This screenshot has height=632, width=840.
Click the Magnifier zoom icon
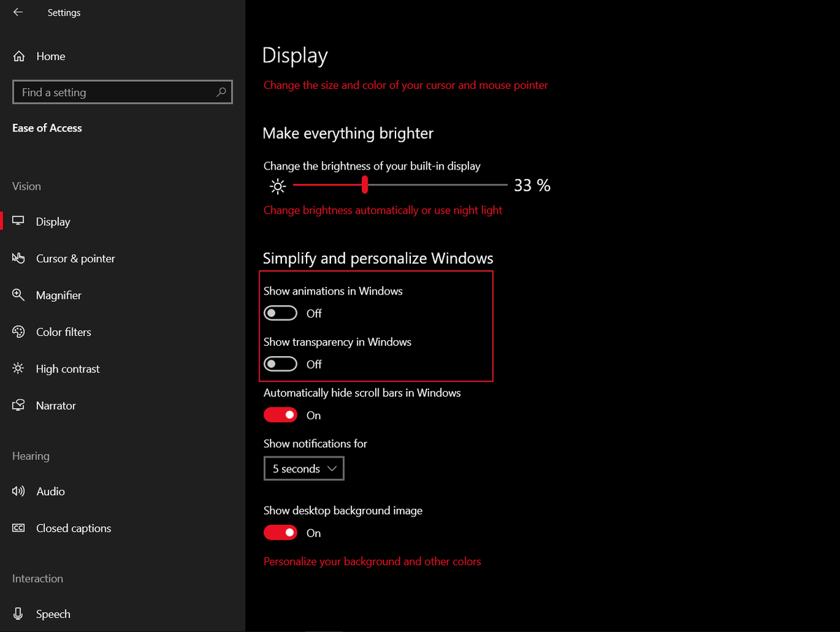pyautogui.click(x=19, y=295)
